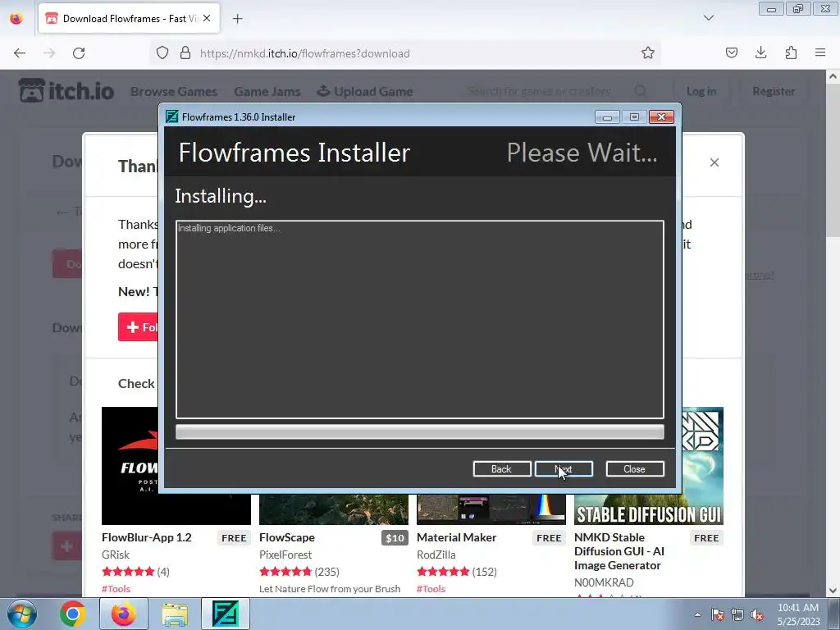
Task: Close the itch.io thank-you lightbox
Action: [714, 162]
